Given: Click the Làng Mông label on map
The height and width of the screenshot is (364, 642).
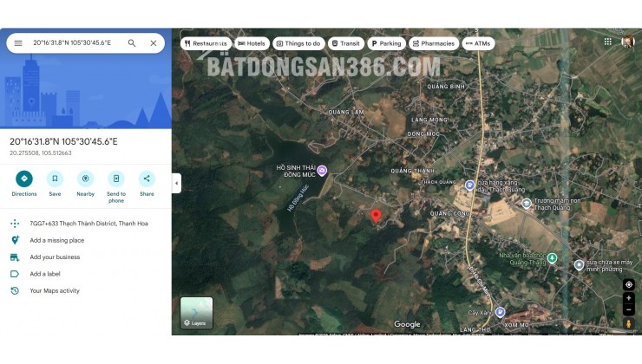Looking at the screenshot, I should 429,120.
